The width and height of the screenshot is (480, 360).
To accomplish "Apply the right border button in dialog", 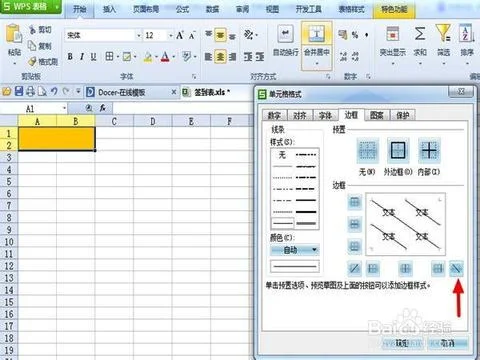I will coord(438,268).
